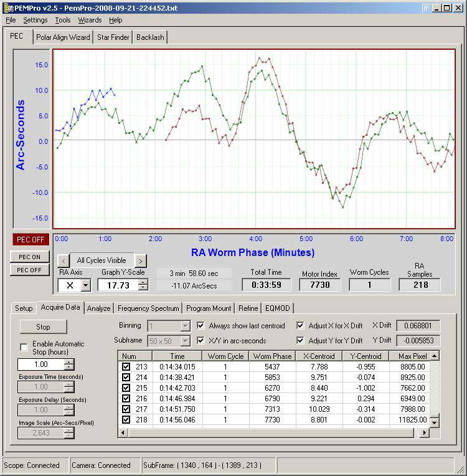Select the Acquire Data tab

pos(60,307)
